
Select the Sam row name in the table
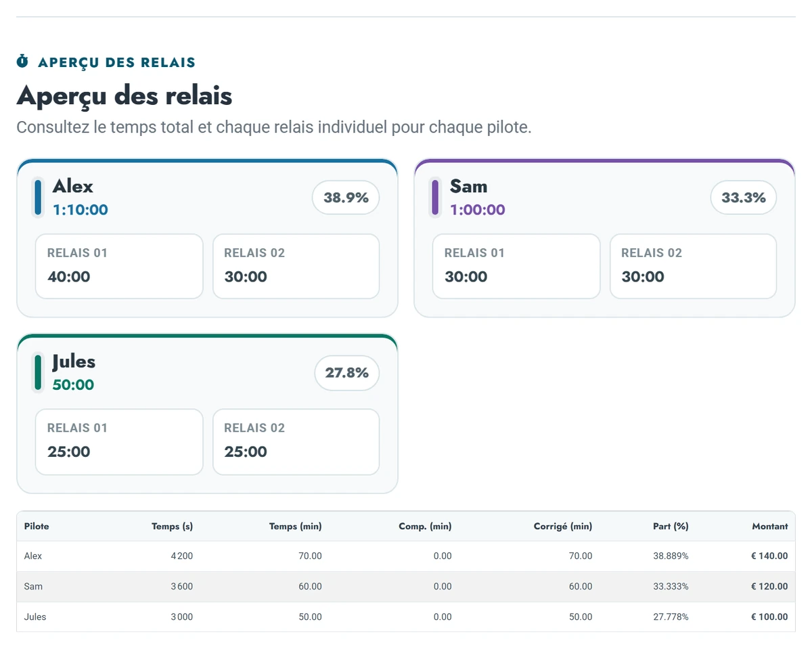tap(33, 587)
